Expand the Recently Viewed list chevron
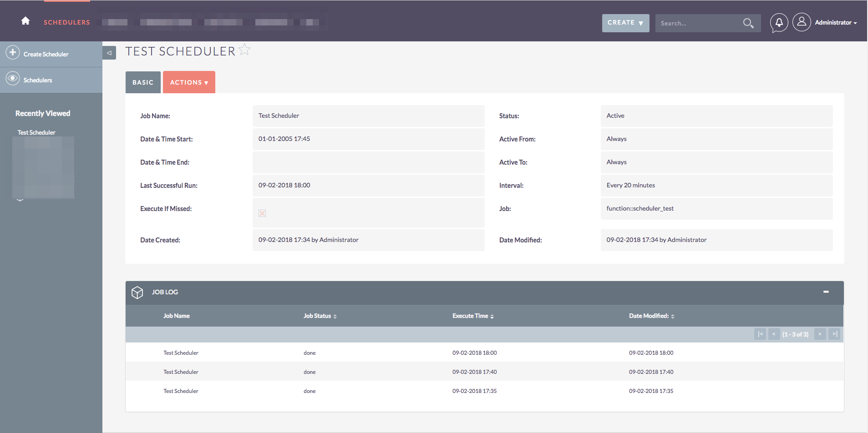868x433 pixels. (x=20, y=200)
